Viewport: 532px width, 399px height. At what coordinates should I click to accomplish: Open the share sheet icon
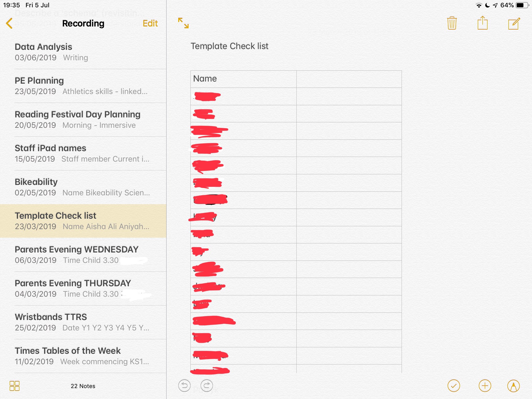(x=483, y=23)
